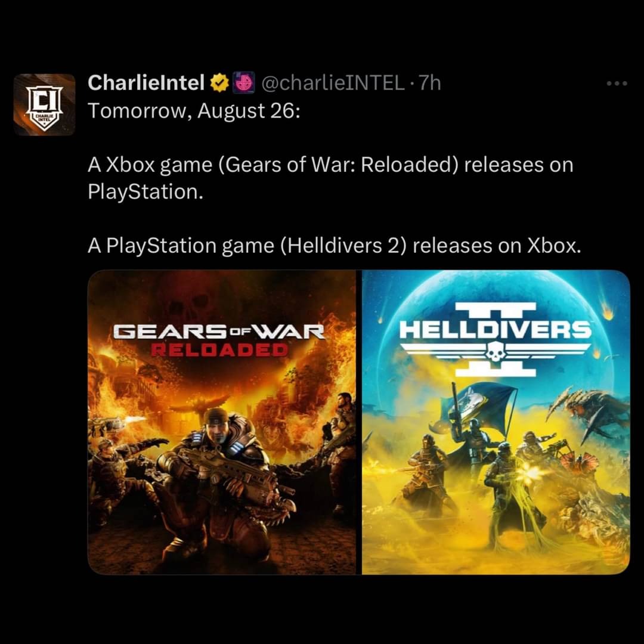This screenshot has width=644, height=644.
Task: Click the "Tomorrow, August 26:" text line
Action: [194, 111]
